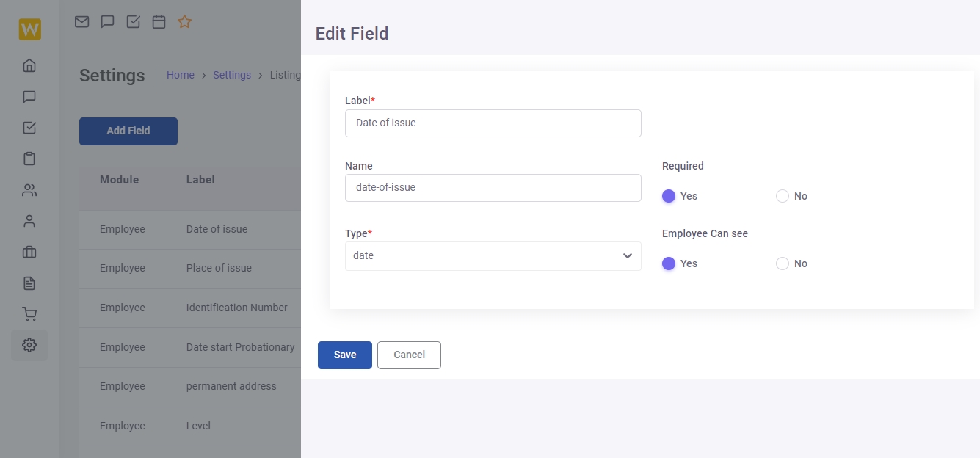
Task: Select the Identification Number table row
Action: tap(190, 308)
